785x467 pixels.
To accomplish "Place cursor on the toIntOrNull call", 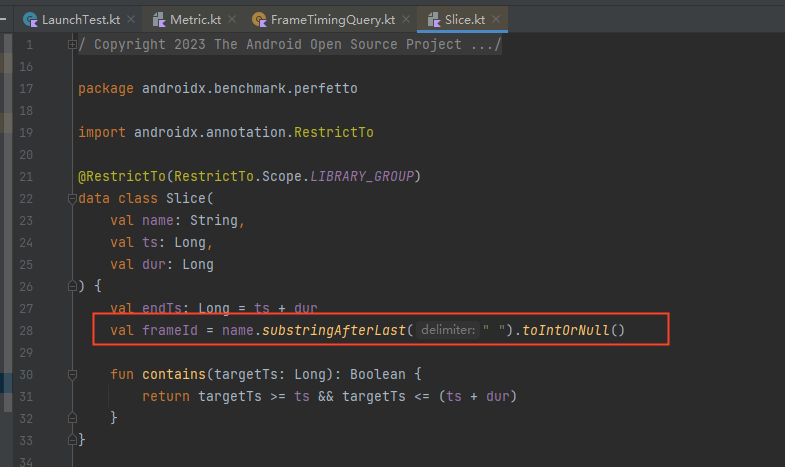I will 568,330.
